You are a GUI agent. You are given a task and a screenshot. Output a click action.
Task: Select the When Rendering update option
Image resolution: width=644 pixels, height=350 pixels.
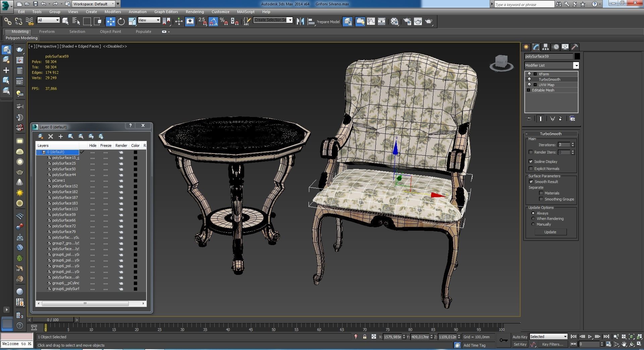[533, 219]
